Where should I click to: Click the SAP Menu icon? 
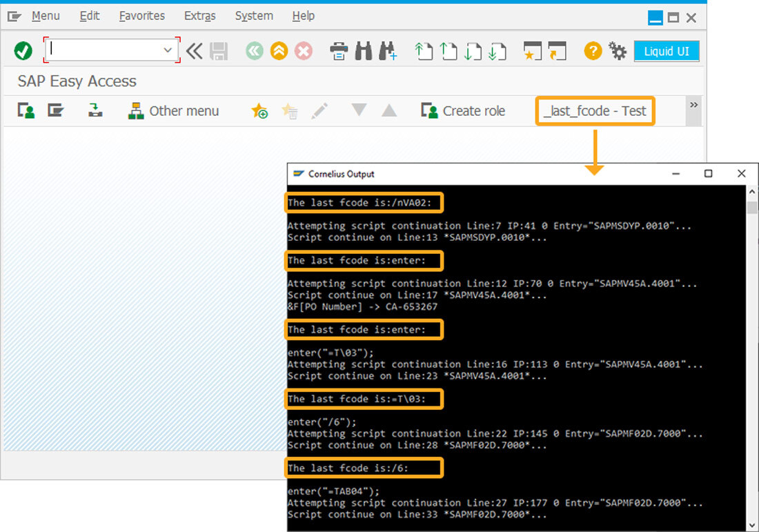pos(56,111)
